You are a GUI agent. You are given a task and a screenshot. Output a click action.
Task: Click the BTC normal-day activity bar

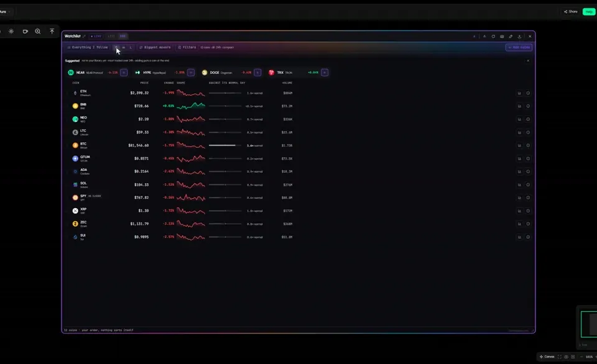(x=225, y=145)
